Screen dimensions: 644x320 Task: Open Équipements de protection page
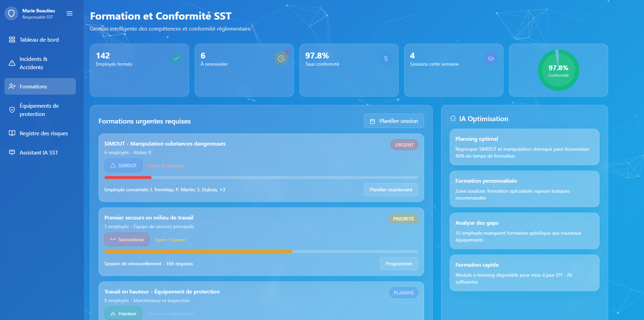pos(39,110)
